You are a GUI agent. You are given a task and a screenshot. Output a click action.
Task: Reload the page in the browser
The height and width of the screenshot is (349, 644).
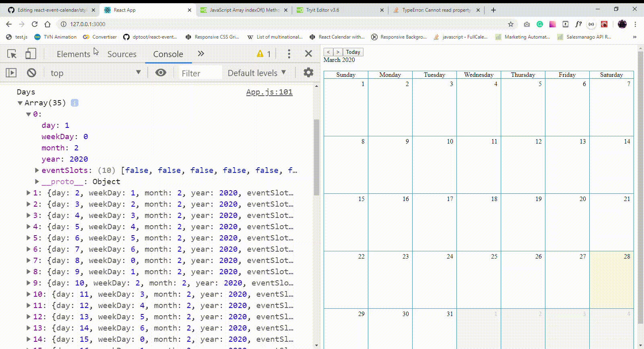pos(35,24)
